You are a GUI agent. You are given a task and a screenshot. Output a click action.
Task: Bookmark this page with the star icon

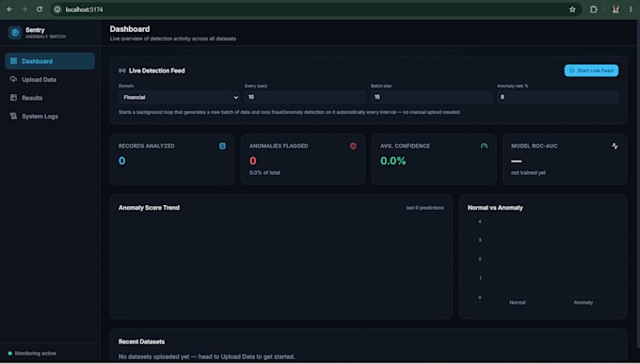(x=572, y=9)
